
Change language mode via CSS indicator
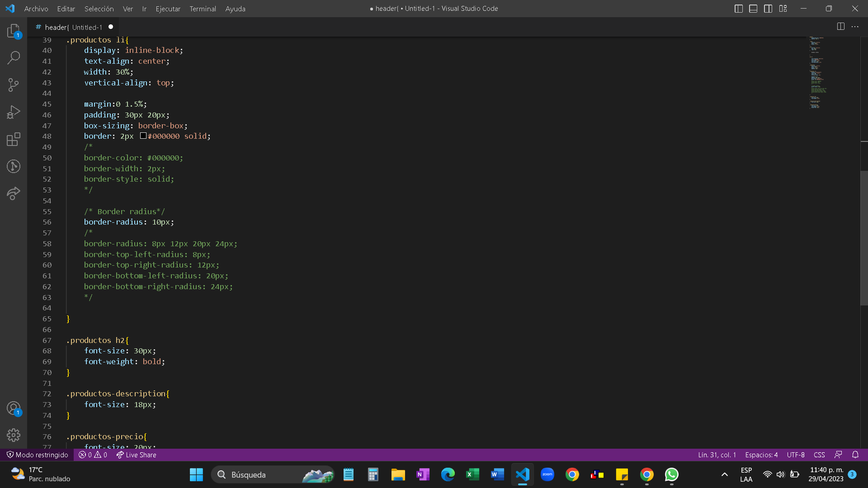coord(819,455)
